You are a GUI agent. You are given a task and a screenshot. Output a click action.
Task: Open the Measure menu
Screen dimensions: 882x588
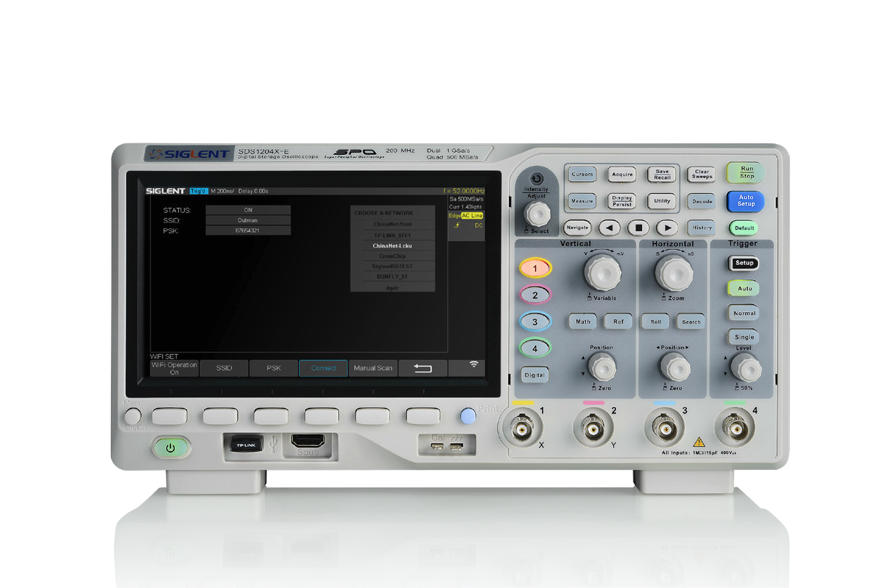click(x=582, y=201)
